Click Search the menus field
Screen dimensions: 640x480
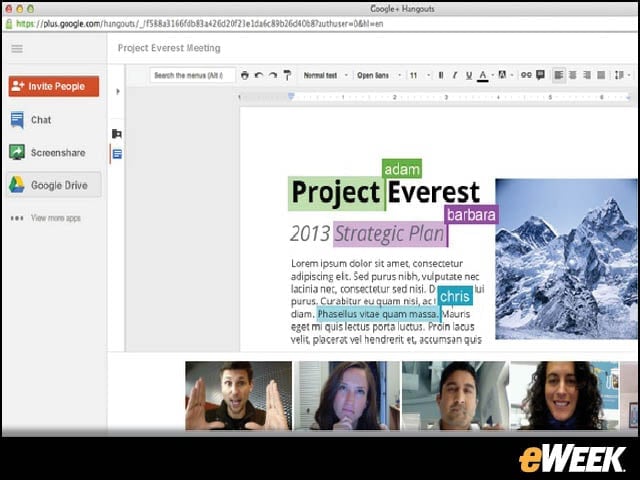[x=193, y=76]
